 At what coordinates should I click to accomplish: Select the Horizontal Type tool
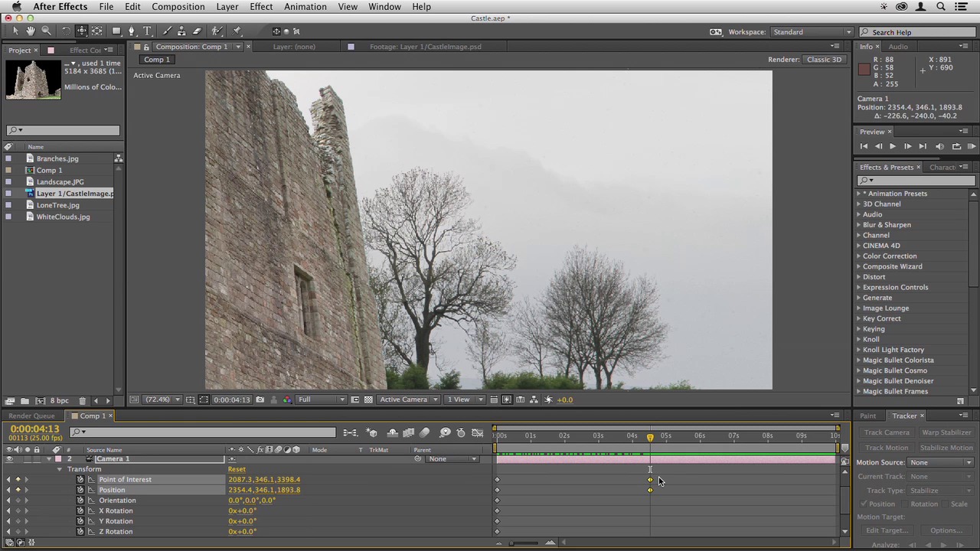click(x=148, y=31)
